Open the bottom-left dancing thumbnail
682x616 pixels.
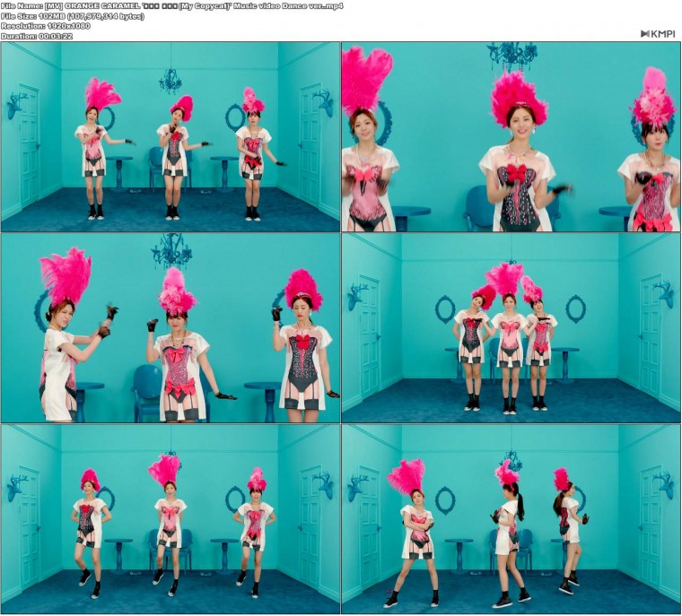click(170, 519)
